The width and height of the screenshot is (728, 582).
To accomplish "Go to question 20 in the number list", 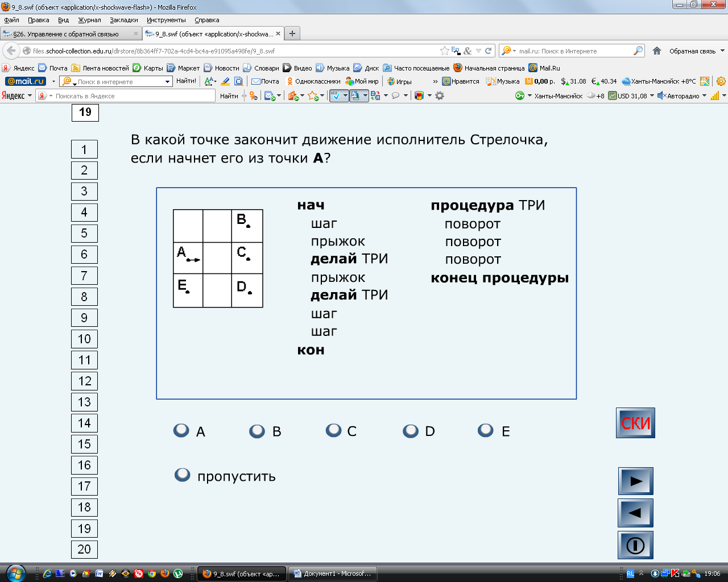I will click(x=84, y=550).
